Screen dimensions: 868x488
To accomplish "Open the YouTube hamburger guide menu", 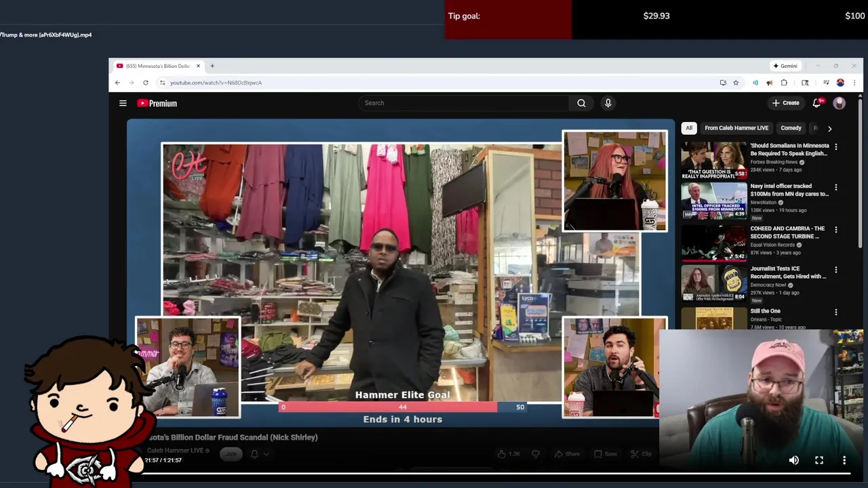I will [x=123, y=103].
